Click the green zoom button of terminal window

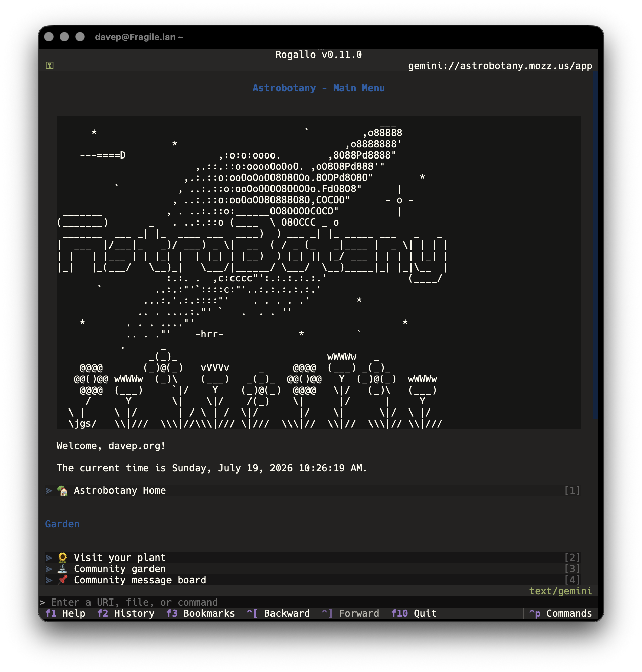pos(80,37)
